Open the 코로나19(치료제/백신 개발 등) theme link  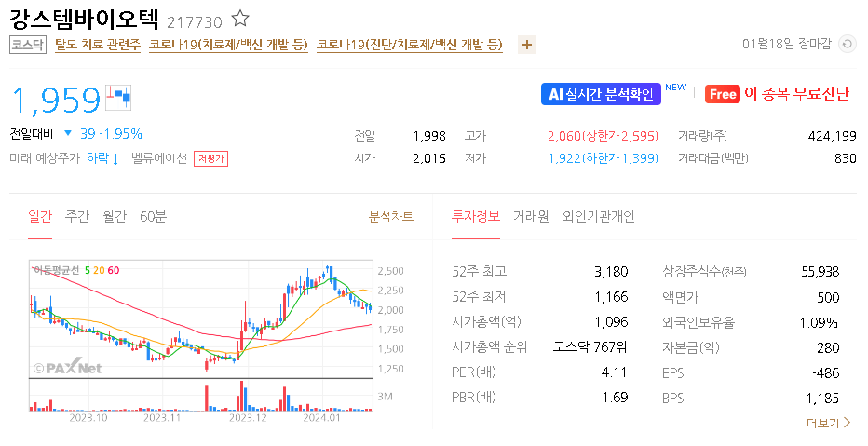pos(228,45)
